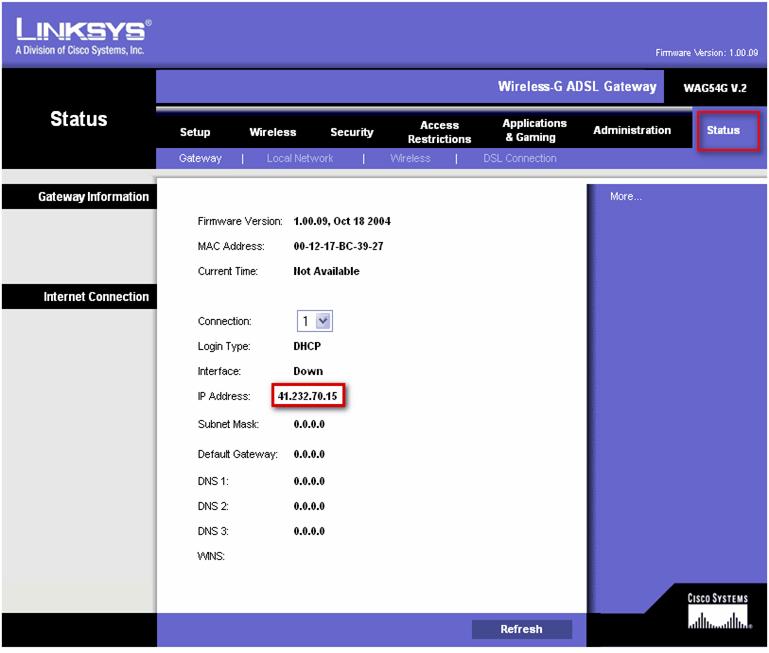Select the IP address 41.232.70.15
Image resolution: width=769 pixels, height=653 pixels.
308,396
